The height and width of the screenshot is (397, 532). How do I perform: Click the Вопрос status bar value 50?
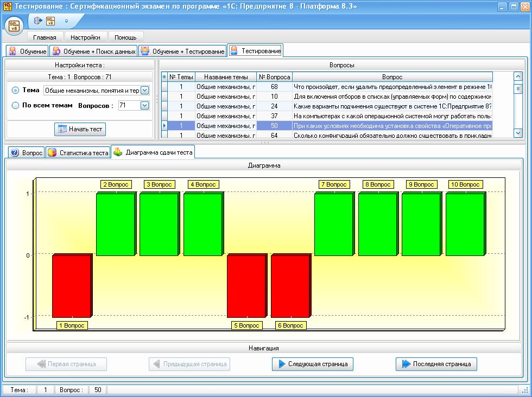click(x=98, y=390)
